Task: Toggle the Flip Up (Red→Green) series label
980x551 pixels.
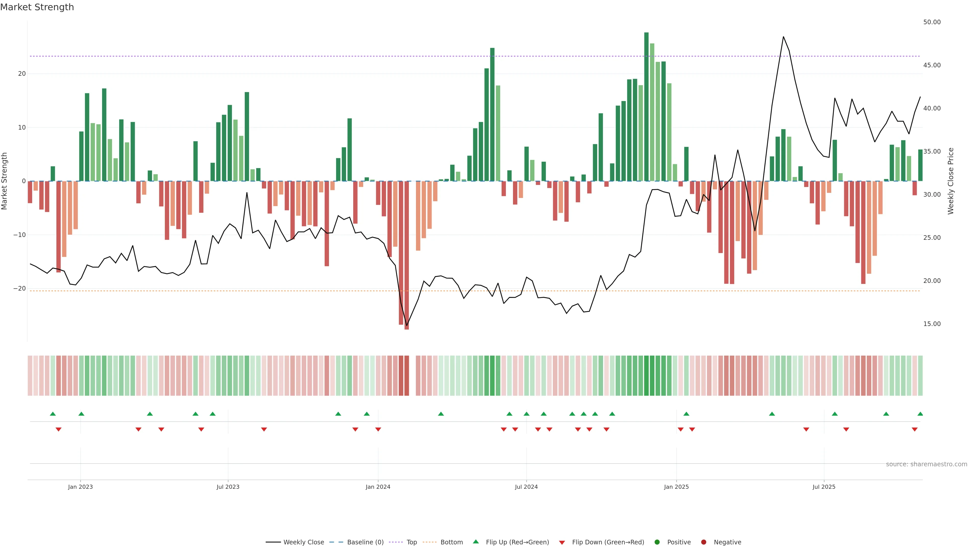Action: click(517, 542)
